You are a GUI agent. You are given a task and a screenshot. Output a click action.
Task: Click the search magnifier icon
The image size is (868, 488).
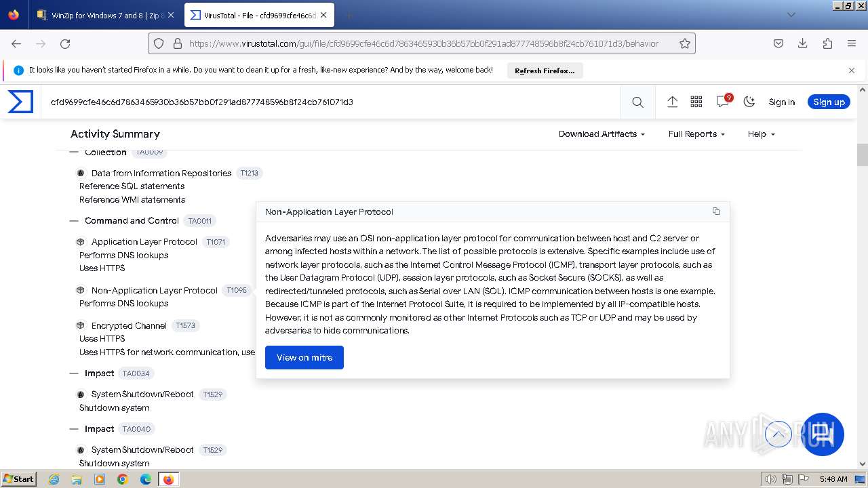637,102
